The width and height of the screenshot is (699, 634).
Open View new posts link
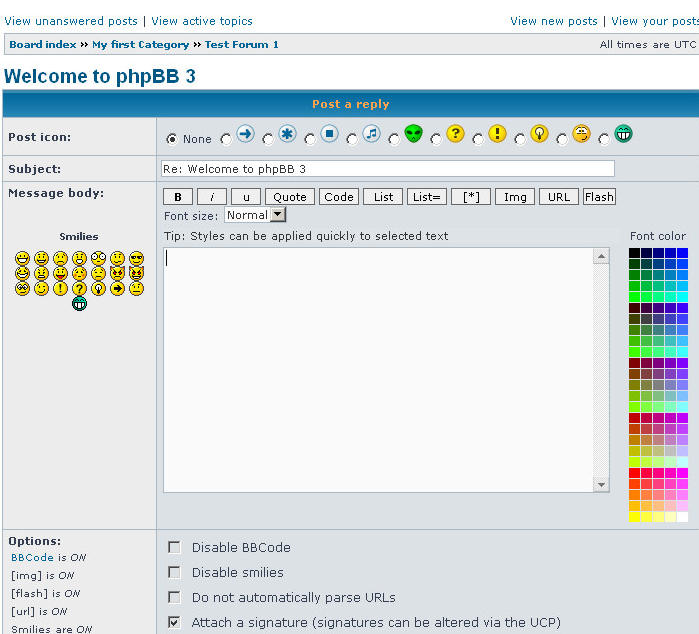pos(554,21)
